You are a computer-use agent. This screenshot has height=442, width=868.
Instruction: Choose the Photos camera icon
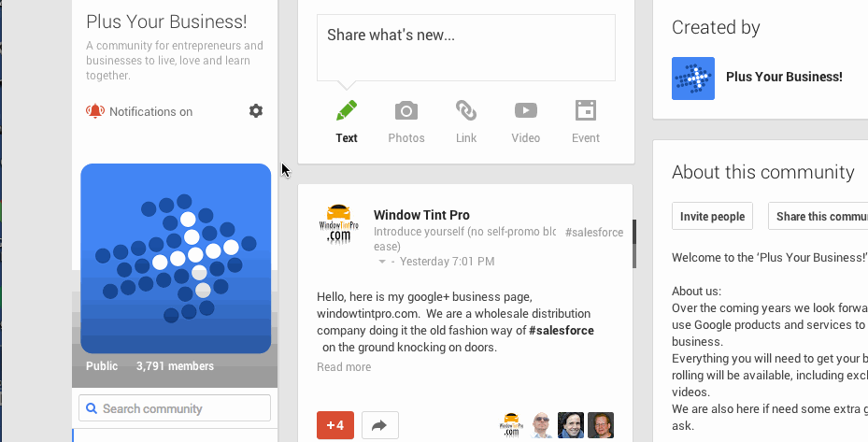click(406, 111)
